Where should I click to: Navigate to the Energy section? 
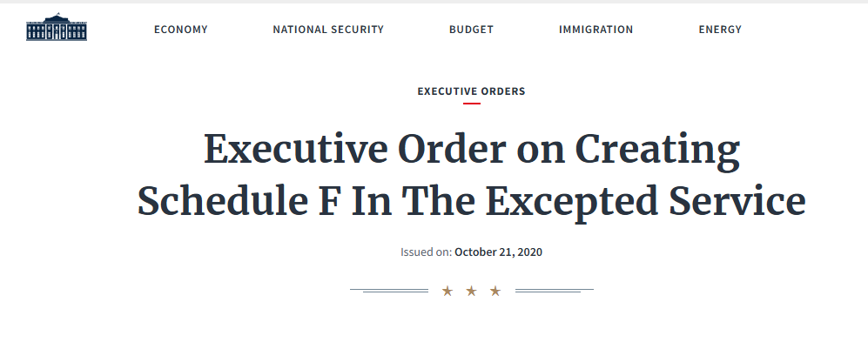point(720,30)
